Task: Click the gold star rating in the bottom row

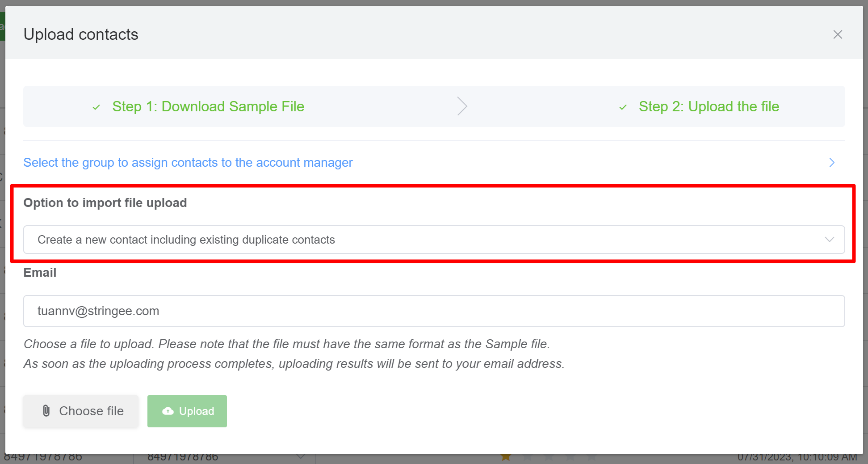Action: pos(506,457)
